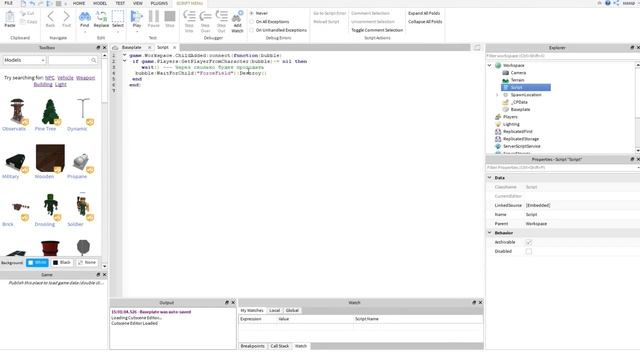Start the game with Play icon

(136, 17)
